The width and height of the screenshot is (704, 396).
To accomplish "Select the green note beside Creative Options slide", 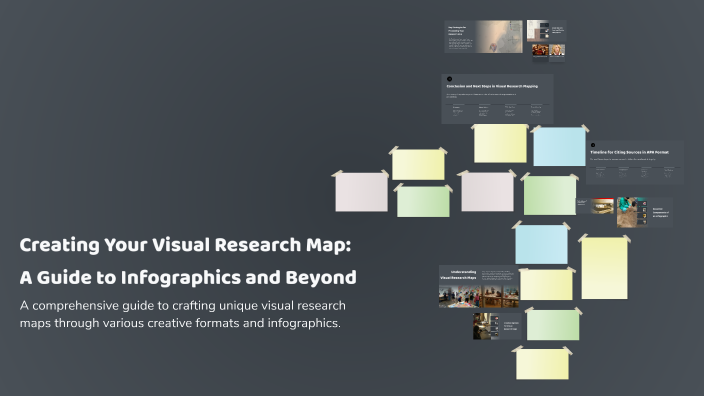I will [x=553, y=325].
